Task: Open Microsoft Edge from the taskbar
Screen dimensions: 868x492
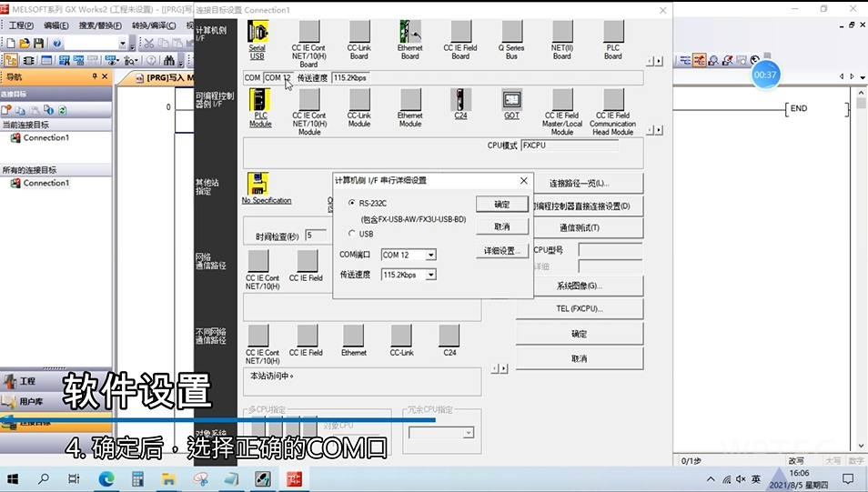Action: (106, 478)
